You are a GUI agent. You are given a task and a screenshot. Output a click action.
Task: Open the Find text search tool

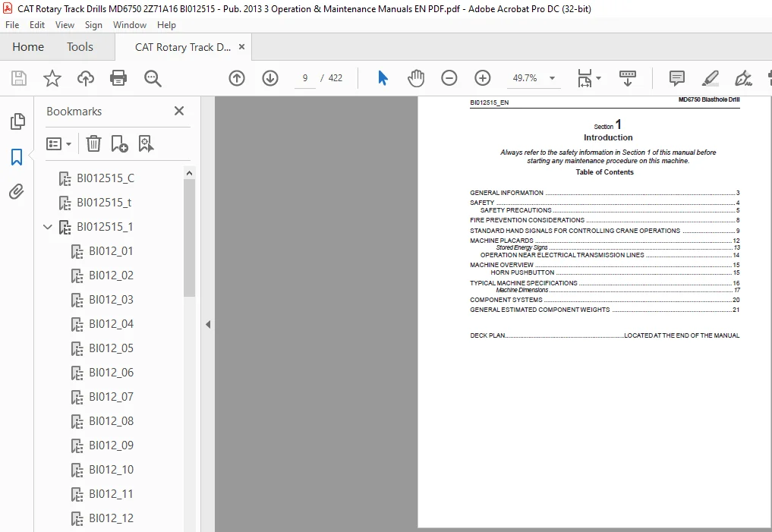(153, 78)
